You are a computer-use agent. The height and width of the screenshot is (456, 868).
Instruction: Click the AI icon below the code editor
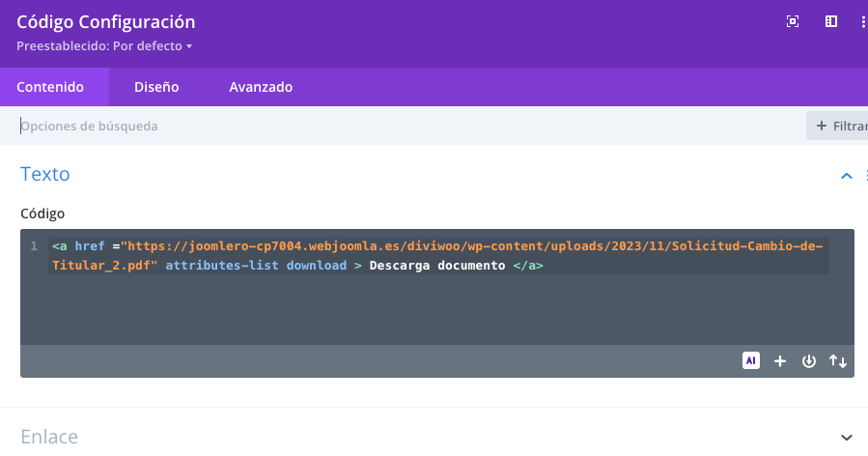tap(750, 360)
